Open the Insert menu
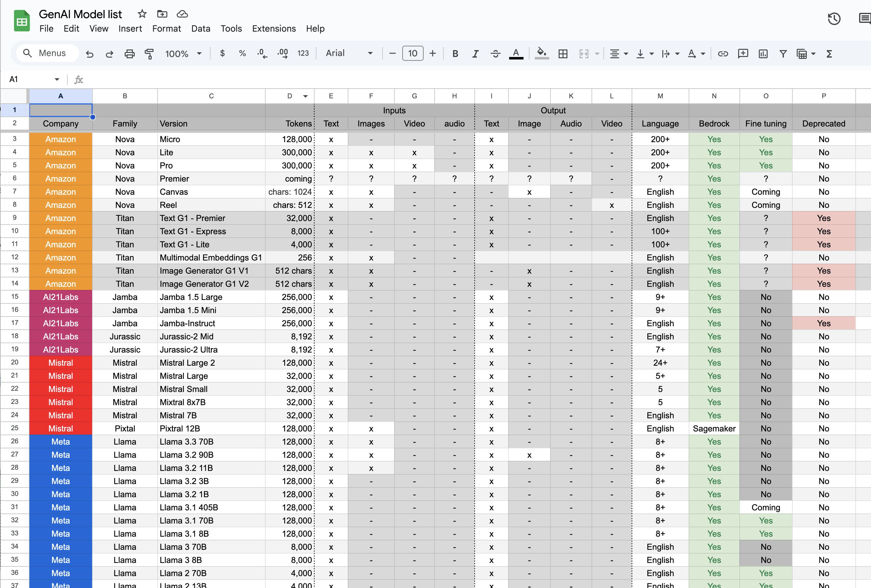This screenshot has width=871, height=588. click(x=130, y=28)
